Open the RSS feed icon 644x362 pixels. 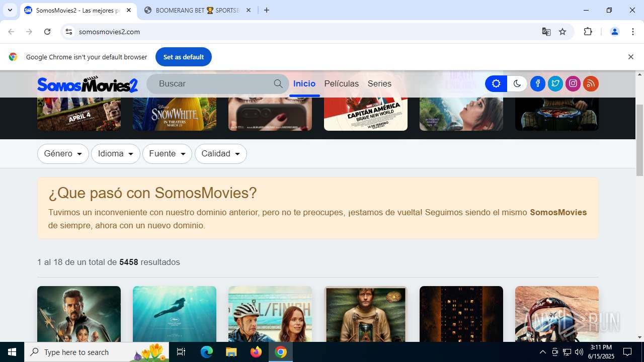[x=591, y=84]
